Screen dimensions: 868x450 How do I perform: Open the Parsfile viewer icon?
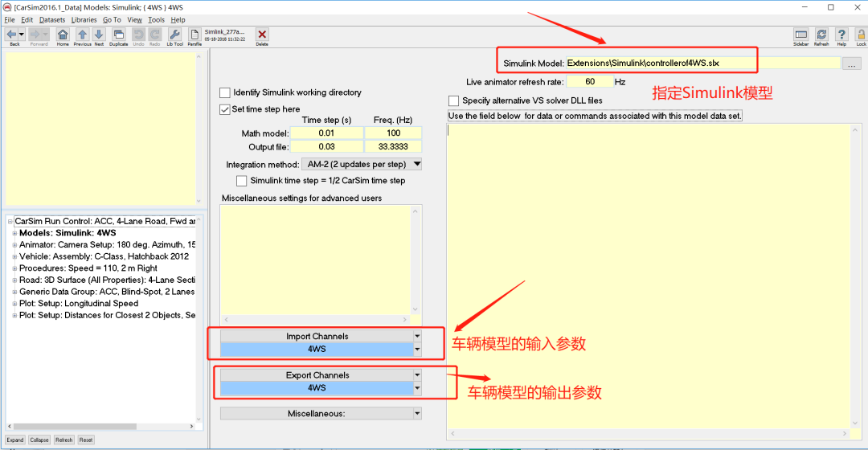[x=194, y=35]
